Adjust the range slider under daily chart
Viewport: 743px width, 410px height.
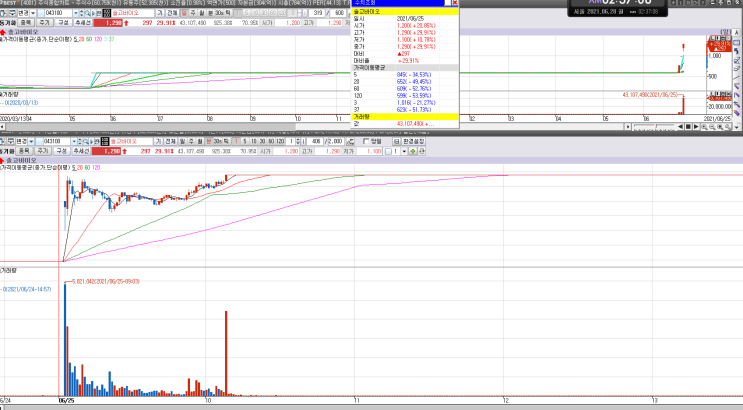pyautogui.click(x=656, y=127)
